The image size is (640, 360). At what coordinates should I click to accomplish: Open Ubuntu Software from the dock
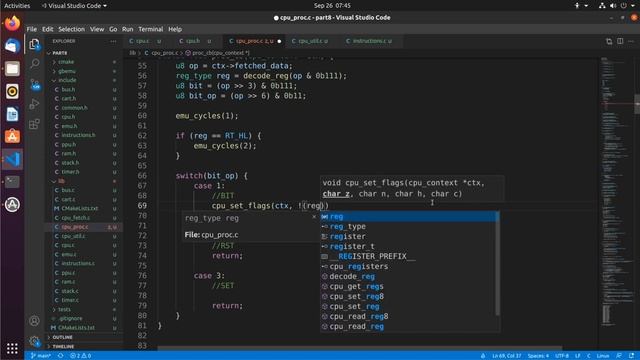coord(12,136)
